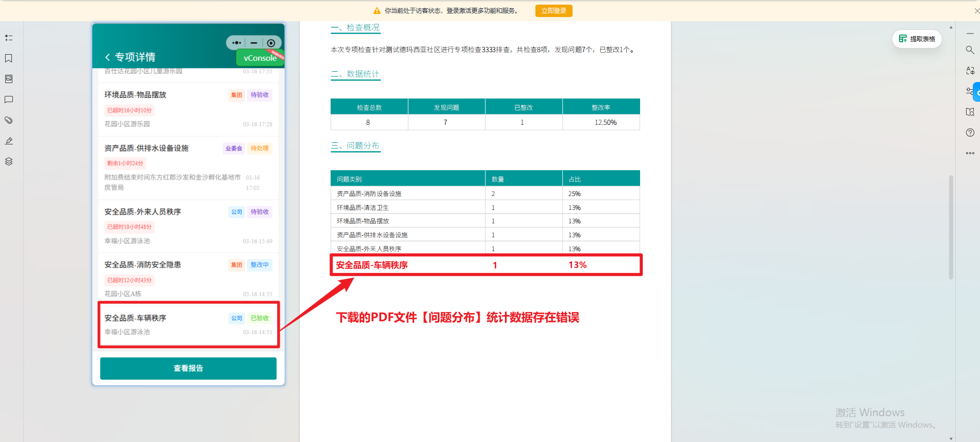Viewport: 980px width, 442px height.
Task: Open the page thumbnails panel icon
Action: tap(9, 79)
